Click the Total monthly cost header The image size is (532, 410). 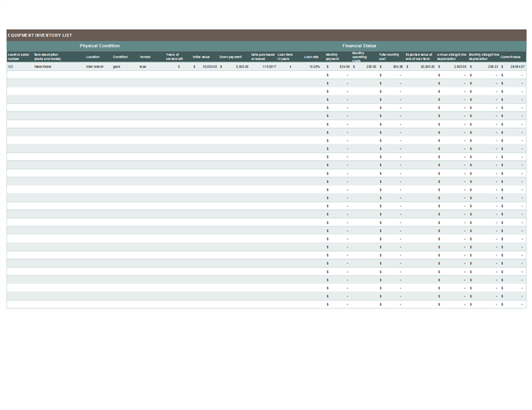coord(389,57)
